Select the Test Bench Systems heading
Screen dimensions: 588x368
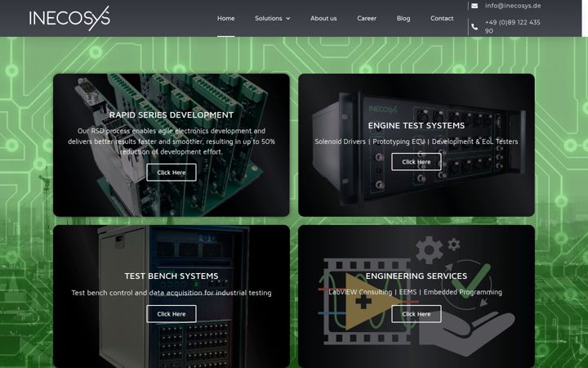click(171, 276)
